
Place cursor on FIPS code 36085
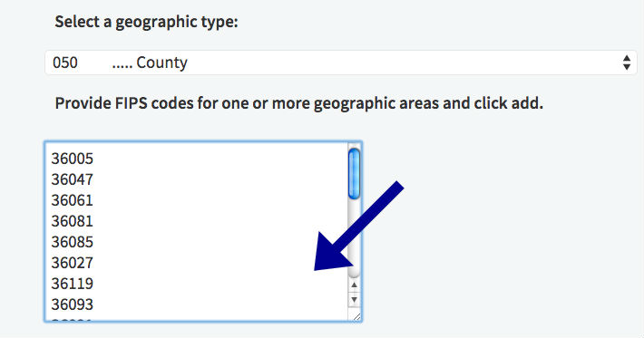coord(73,242)
